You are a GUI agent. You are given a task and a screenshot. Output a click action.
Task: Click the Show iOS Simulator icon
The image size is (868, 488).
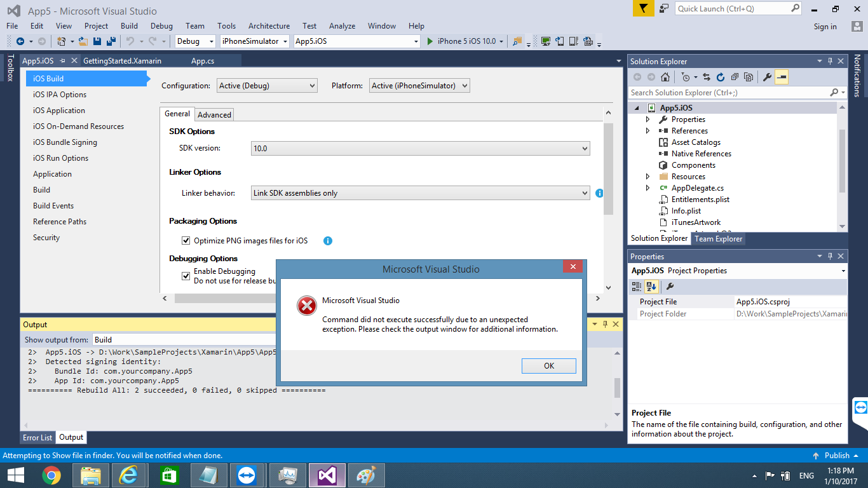pos(560,41)
